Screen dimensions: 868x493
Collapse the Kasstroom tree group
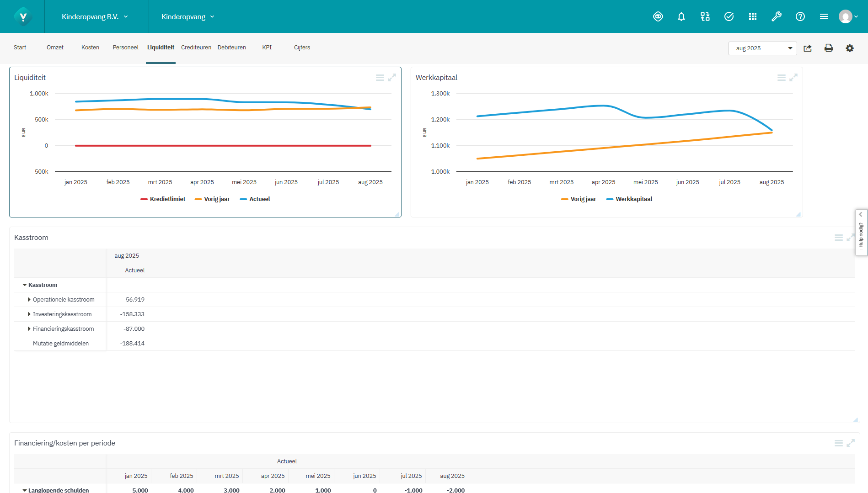(25, 285)
